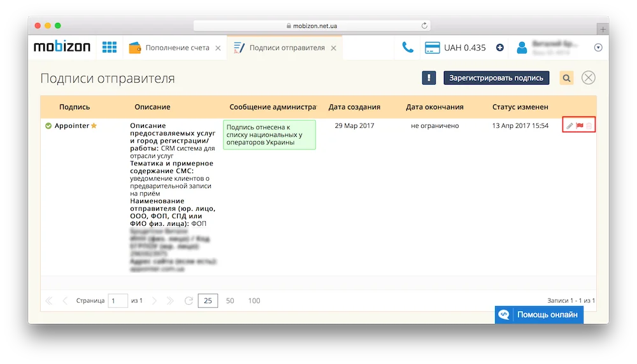The width and height of the screenshot is (637, 364).
Task: Close the Пополнение счета tab
Action: pos(218,48)
